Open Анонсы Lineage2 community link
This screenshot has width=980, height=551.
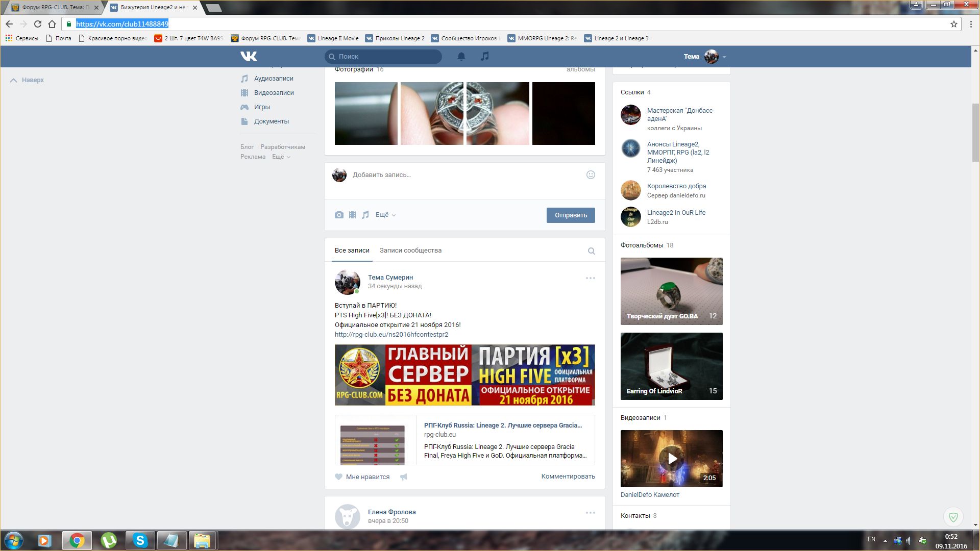[678, 153]
